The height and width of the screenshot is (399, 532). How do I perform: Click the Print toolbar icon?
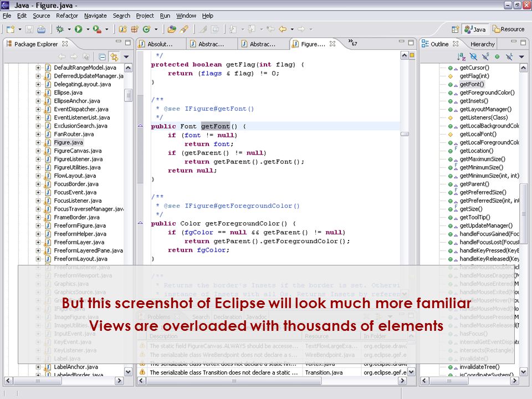click(41, 29)
